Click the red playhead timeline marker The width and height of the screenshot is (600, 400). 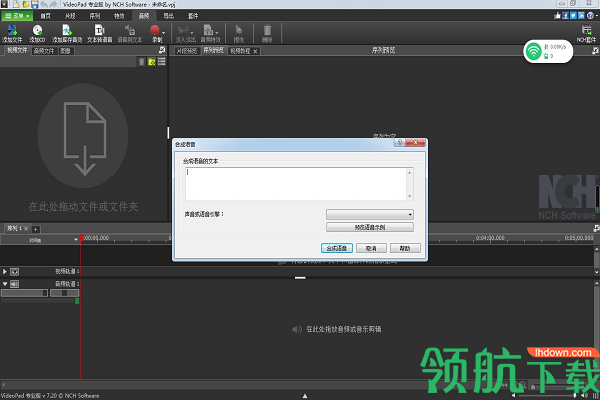tap(81, 238)
